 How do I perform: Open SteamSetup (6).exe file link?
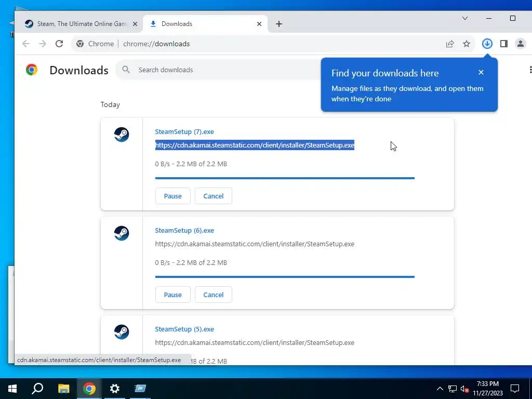pyautogui.click(x=184, y=230)
